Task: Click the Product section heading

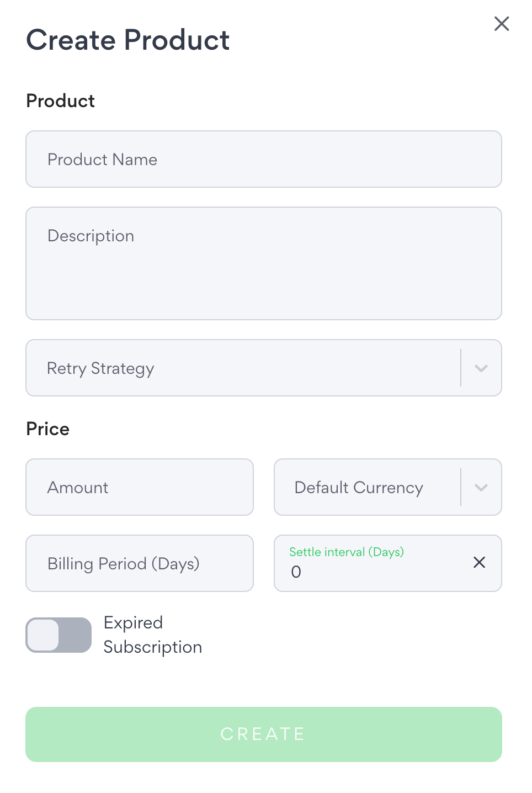Action: point(61,101)
